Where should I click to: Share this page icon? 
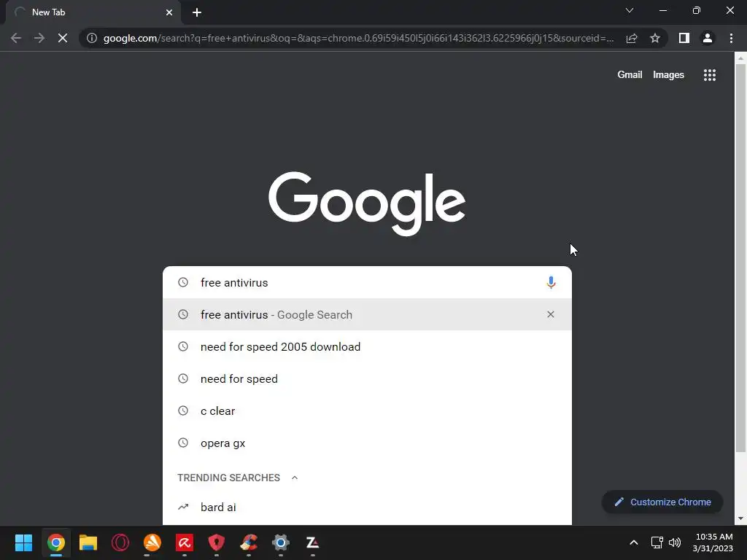[x=632, y=38]
